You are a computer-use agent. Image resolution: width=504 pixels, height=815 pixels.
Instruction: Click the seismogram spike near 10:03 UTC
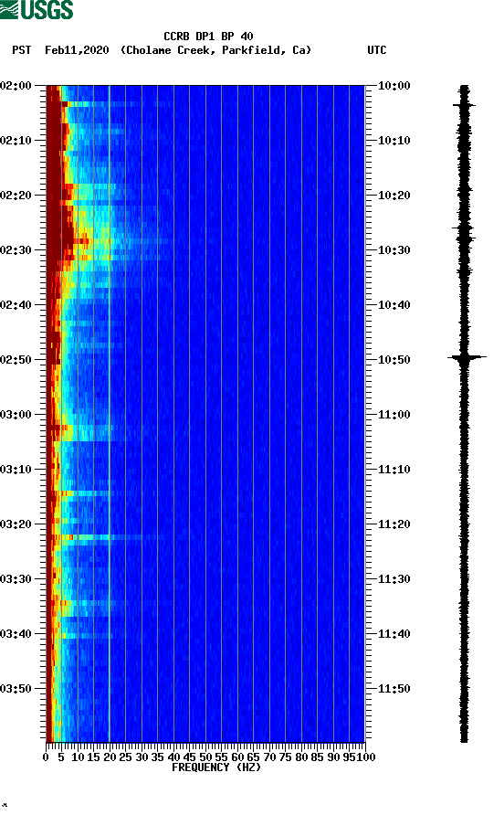464,105
